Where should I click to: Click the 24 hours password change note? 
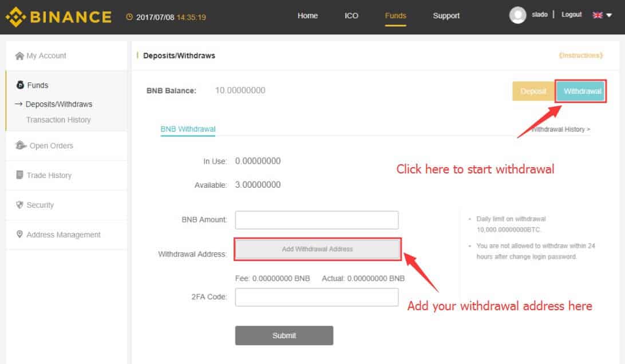(x=536, y=251)
